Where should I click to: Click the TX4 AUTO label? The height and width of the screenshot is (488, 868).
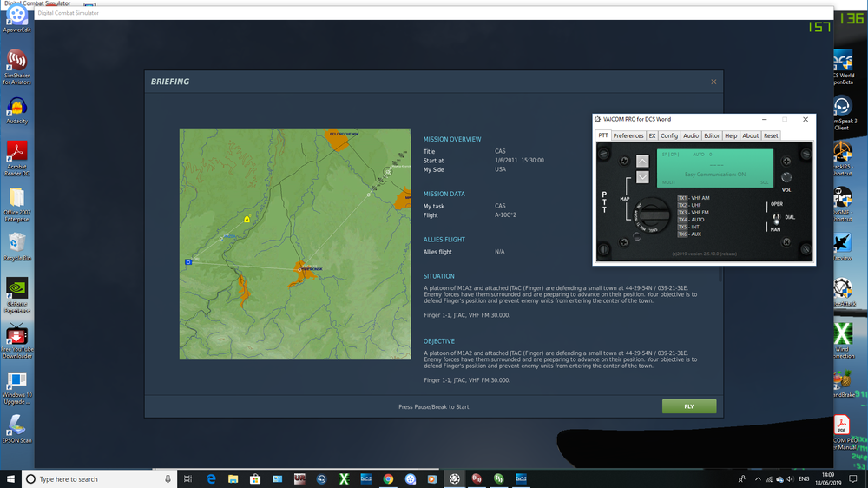691,220
